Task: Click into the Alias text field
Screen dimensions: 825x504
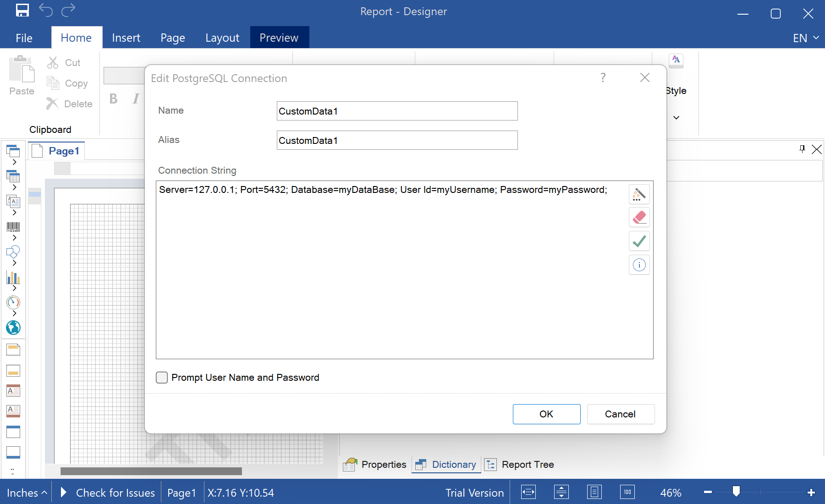Action: [397, 141]
